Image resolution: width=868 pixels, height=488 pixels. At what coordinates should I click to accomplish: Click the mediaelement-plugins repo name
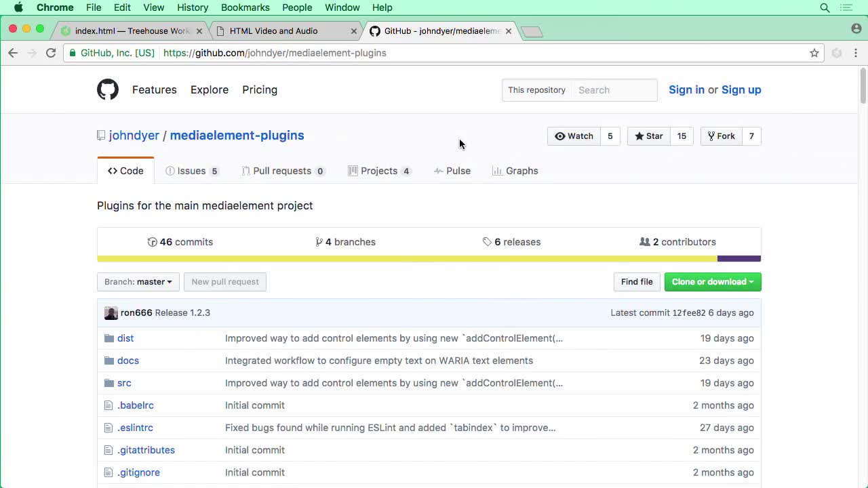pos(237,136)
